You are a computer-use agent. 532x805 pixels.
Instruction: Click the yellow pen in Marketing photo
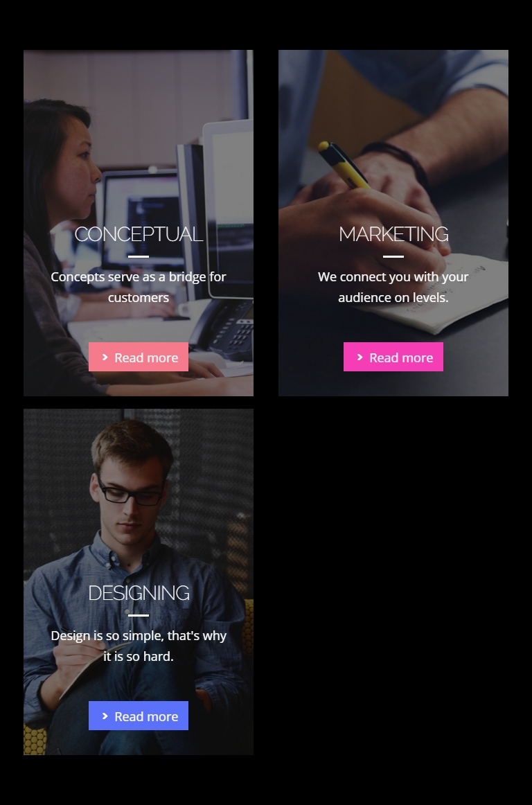tap(343, 165)
